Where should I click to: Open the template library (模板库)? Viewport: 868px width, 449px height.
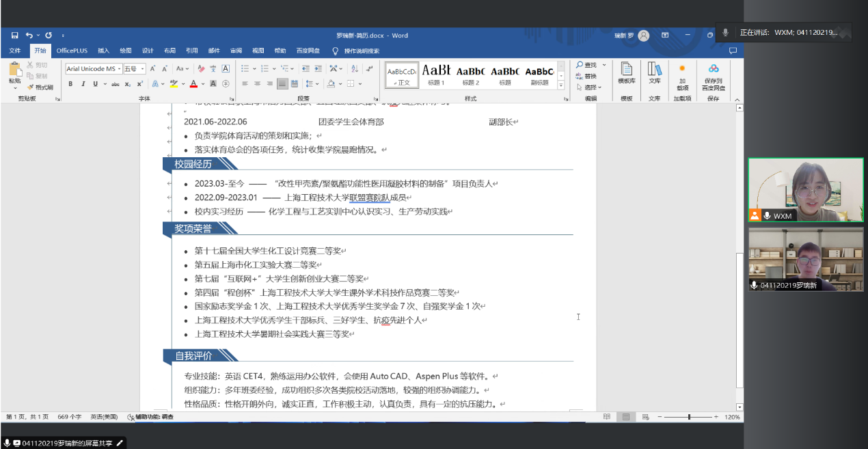tap(626, 73)
